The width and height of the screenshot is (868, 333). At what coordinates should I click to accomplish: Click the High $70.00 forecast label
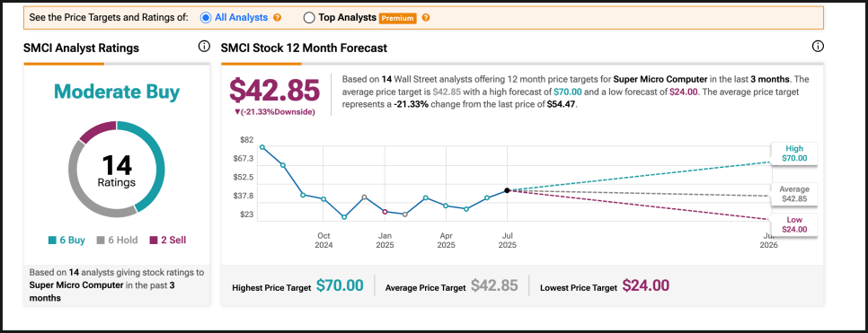tap(794, 153)
